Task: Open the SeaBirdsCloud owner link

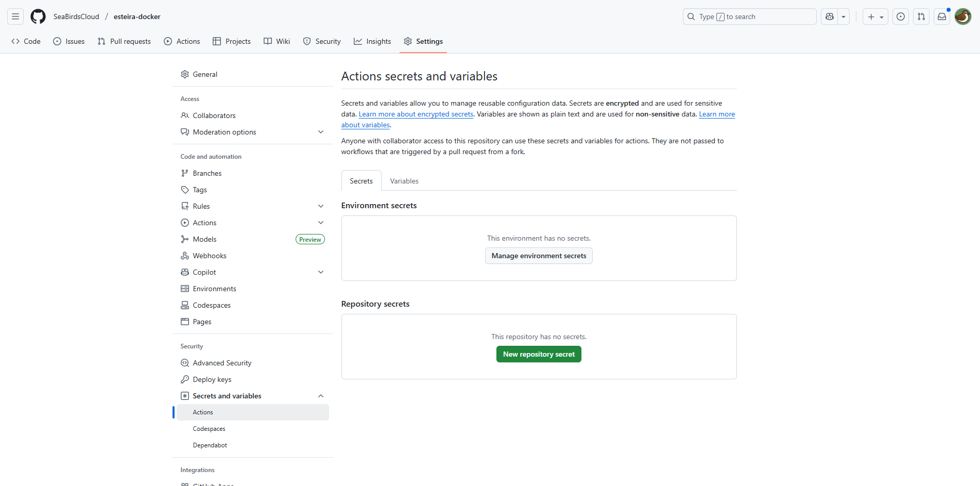Action: tap(76, 16)
